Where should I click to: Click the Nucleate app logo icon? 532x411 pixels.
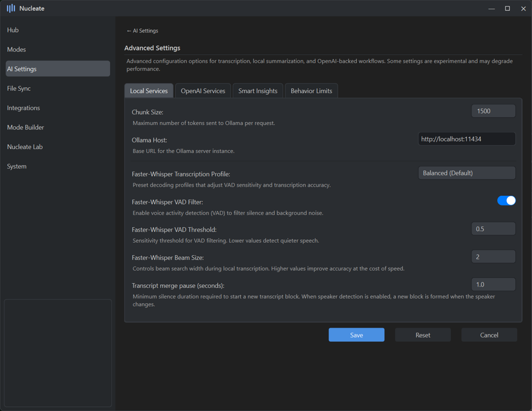pyautogui.click(x=11, y=9)
